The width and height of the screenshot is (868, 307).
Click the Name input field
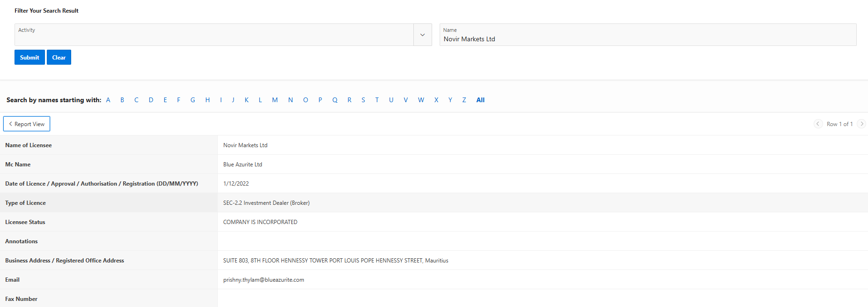[647, 39]
